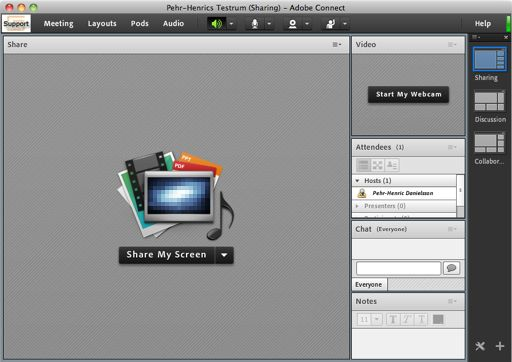Click the green connection status indicator
512x362 pixels.
point(508,23)
